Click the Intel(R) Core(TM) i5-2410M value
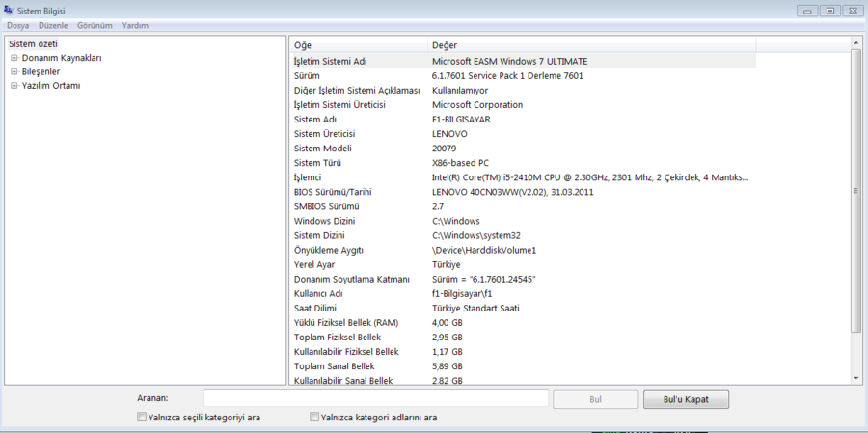This screenshot has height=433, width=868. (x=590, y=177)
